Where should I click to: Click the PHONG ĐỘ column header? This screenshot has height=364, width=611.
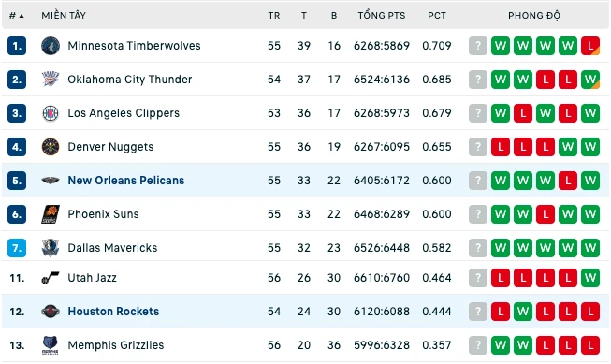click(534, 16)
